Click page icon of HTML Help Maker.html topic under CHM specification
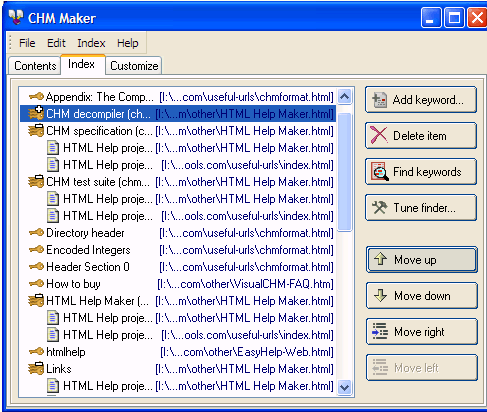487x412 pixels. tap(53, 147)
